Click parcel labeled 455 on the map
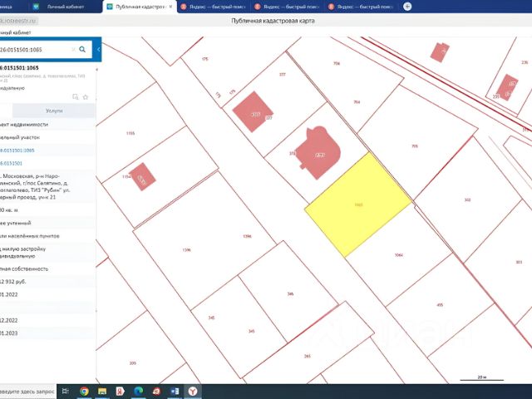532x399 pixels. click(440, 305)
